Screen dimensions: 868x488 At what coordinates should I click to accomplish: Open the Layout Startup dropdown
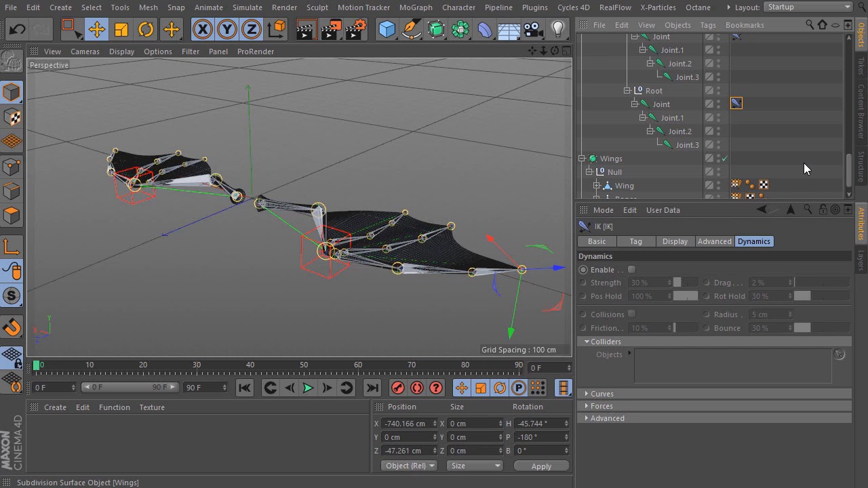(808, 7)
